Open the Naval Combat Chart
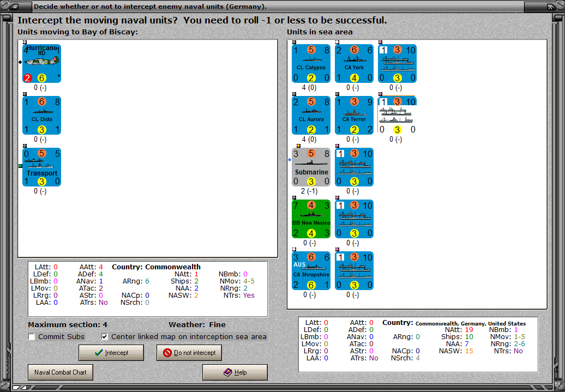This screenshot has height=392, width=565. pos(60,372)
